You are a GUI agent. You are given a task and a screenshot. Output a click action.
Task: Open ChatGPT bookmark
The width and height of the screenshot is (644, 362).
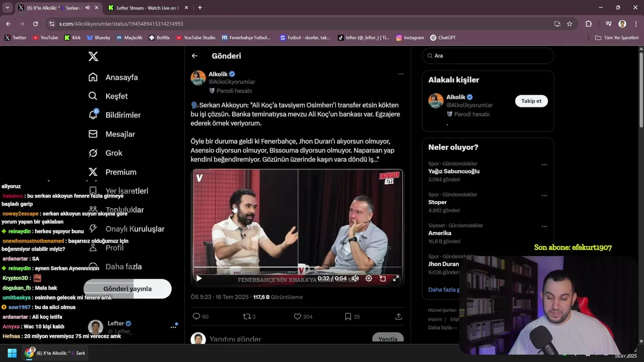(x=443, y=38)
